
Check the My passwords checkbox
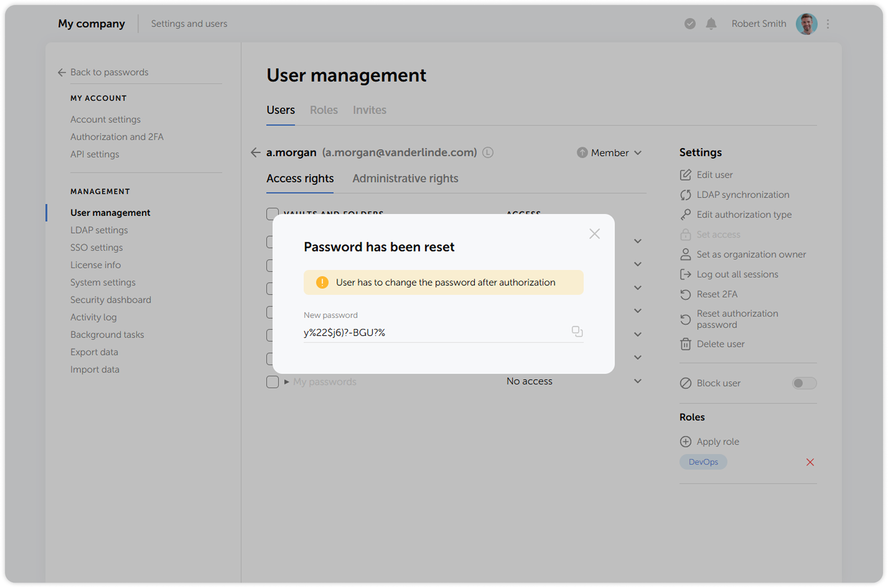pyautogui.click(x=272, y=382)
